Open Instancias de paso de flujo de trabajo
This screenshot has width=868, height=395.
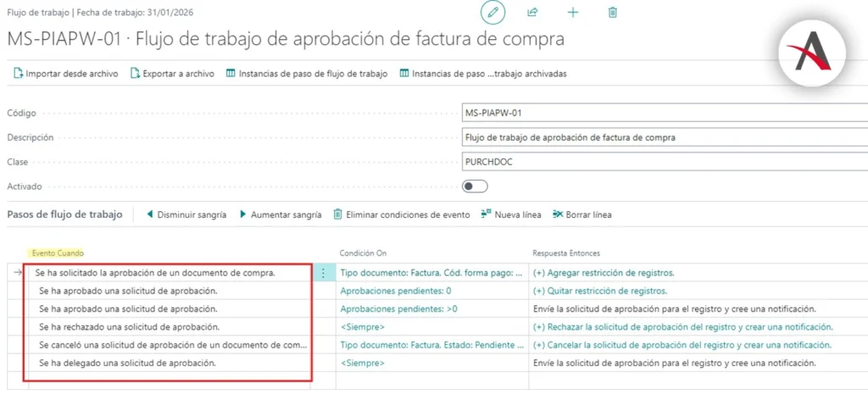(306, 74)
